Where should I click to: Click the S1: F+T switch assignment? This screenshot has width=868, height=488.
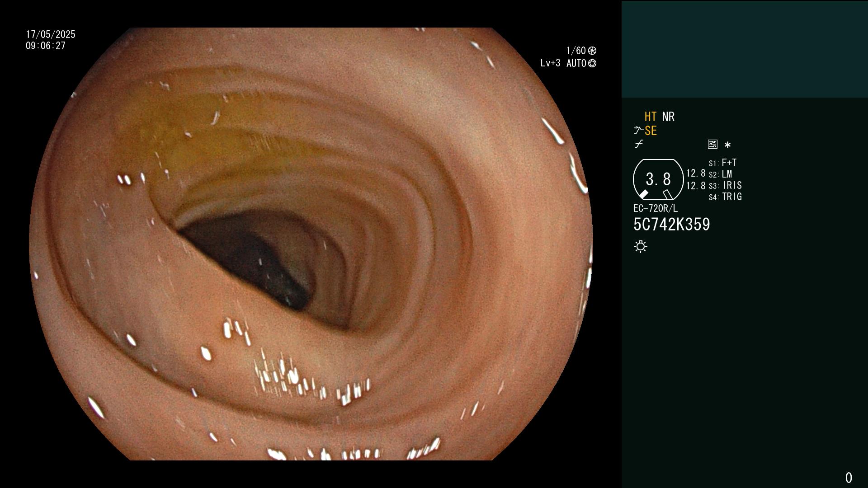[722, 163]
